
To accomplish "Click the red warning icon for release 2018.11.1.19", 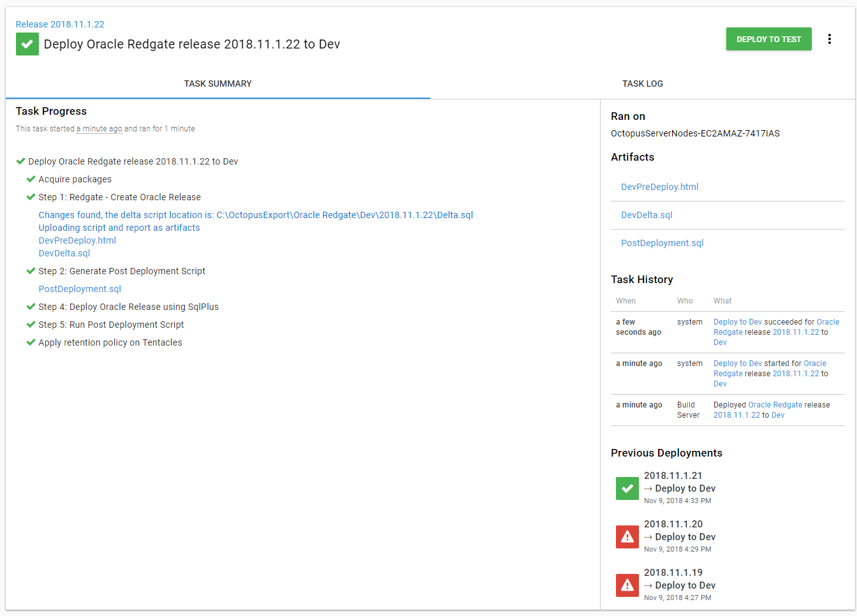I will click(627, 585).
